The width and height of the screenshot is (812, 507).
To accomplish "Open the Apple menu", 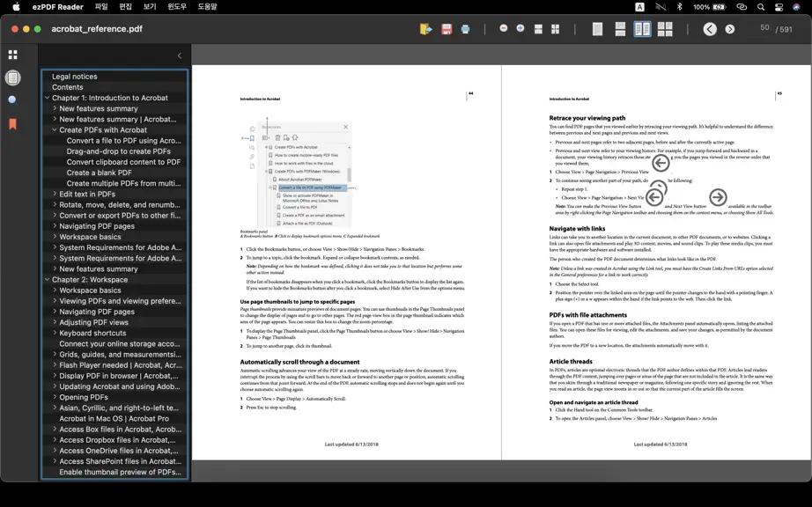I will pyautogui.click(x=16, y=7).
